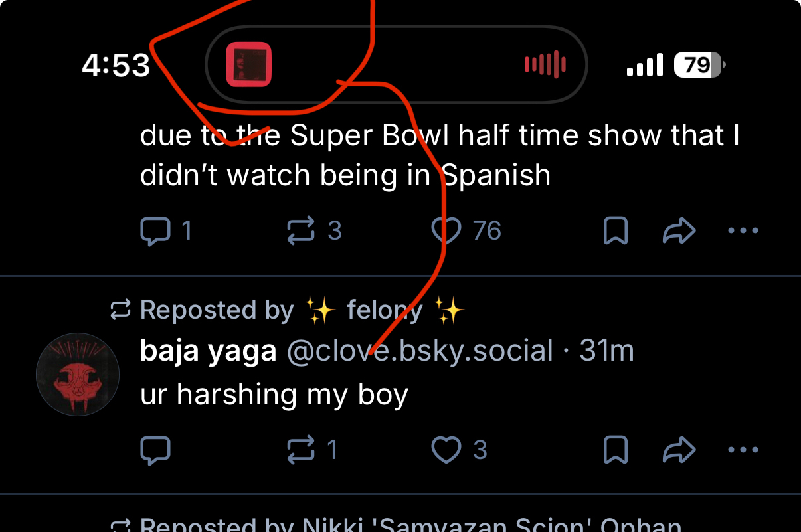Share the Super Bowl post

pos(679,231)
